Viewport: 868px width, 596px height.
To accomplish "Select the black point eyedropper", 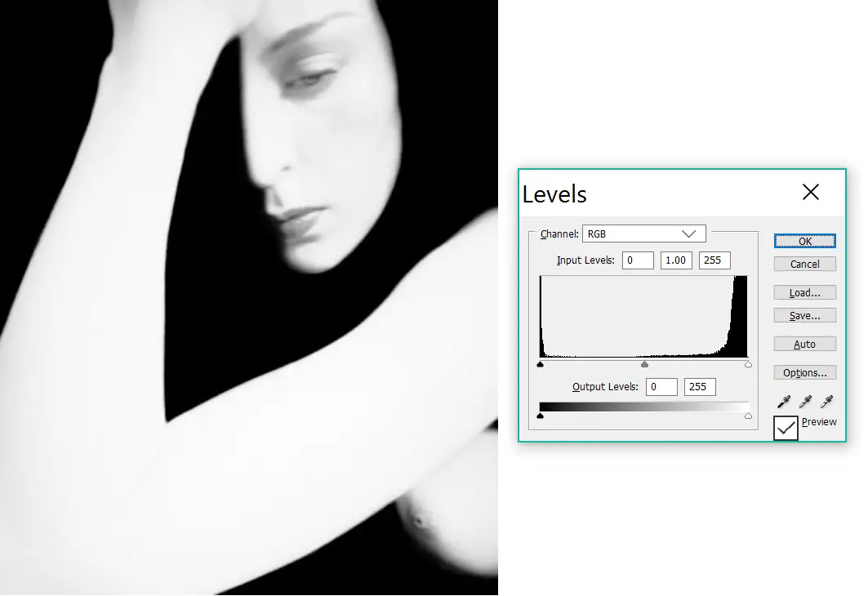I will (784, 401).
